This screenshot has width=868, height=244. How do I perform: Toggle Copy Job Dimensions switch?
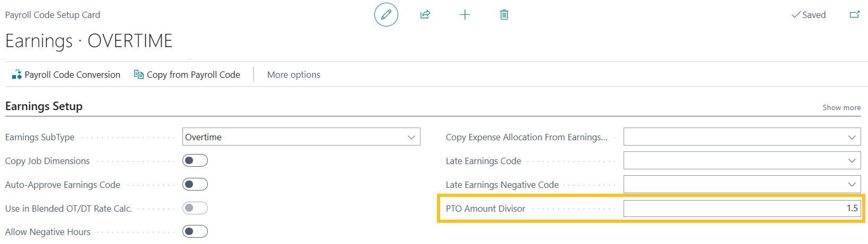pos(195,160)
